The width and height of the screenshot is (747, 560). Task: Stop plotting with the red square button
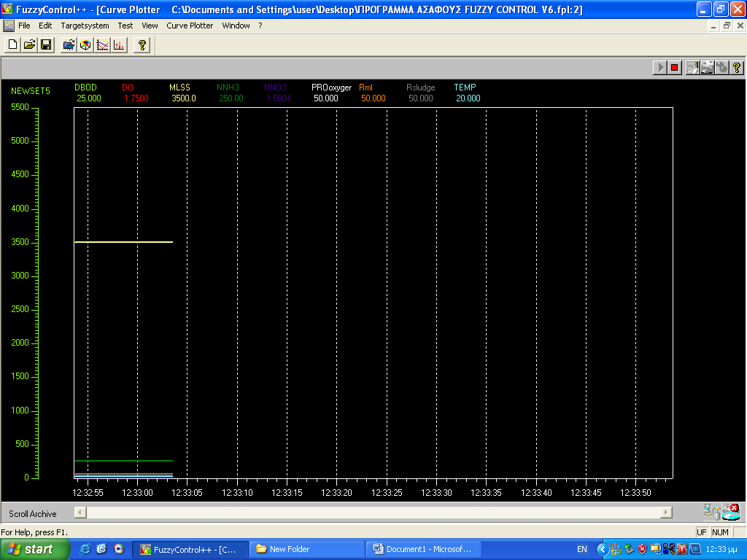click(675, 68)
